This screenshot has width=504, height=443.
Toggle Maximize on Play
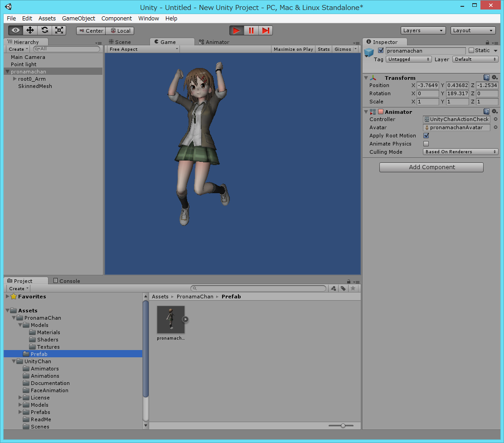tap(293, 49)
